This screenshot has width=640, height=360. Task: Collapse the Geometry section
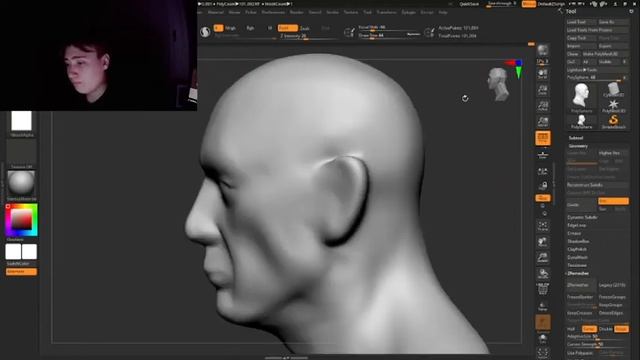578,146
